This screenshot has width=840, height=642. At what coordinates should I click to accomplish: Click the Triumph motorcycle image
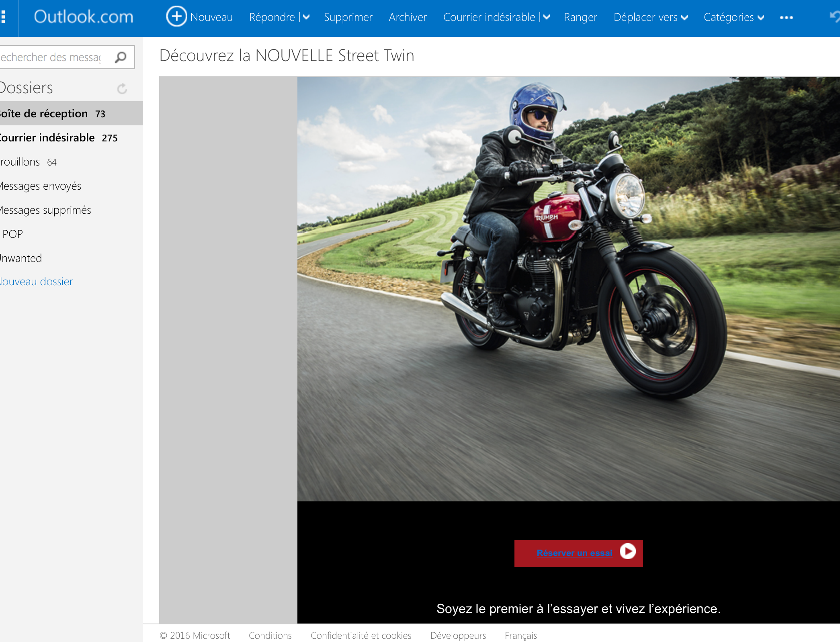(568, 289)
